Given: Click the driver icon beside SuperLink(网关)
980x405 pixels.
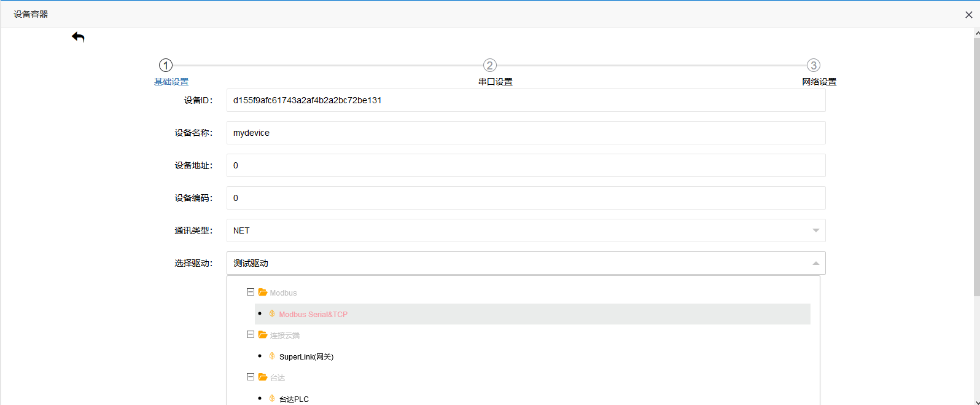Looking at the screenshot, I should [x=272, y=356].
